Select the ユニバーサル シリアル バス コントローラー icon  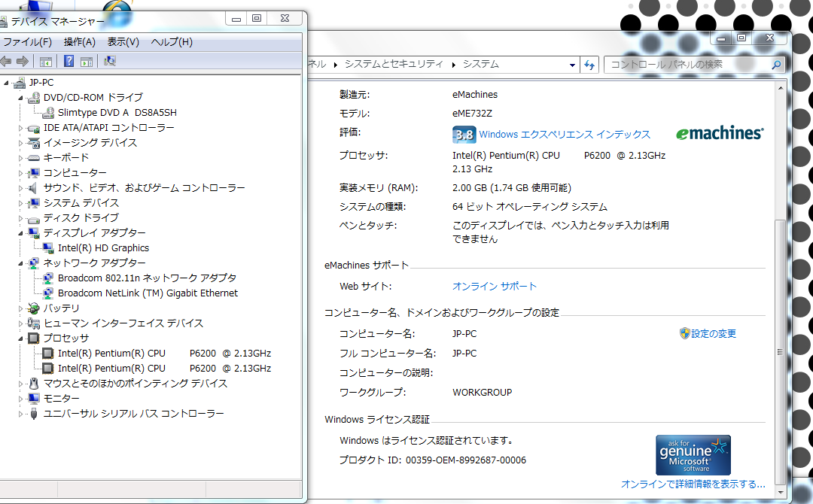[34, 414]
